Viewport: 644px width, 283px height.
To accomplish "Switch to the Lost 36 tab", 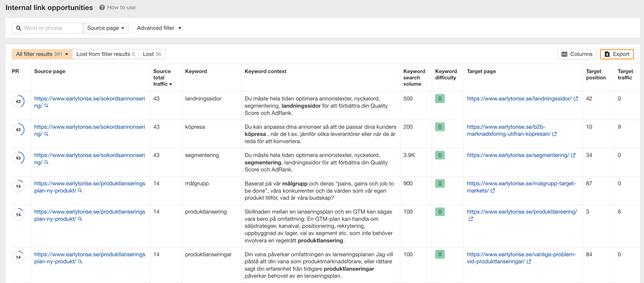I will [x=152, y=54].
